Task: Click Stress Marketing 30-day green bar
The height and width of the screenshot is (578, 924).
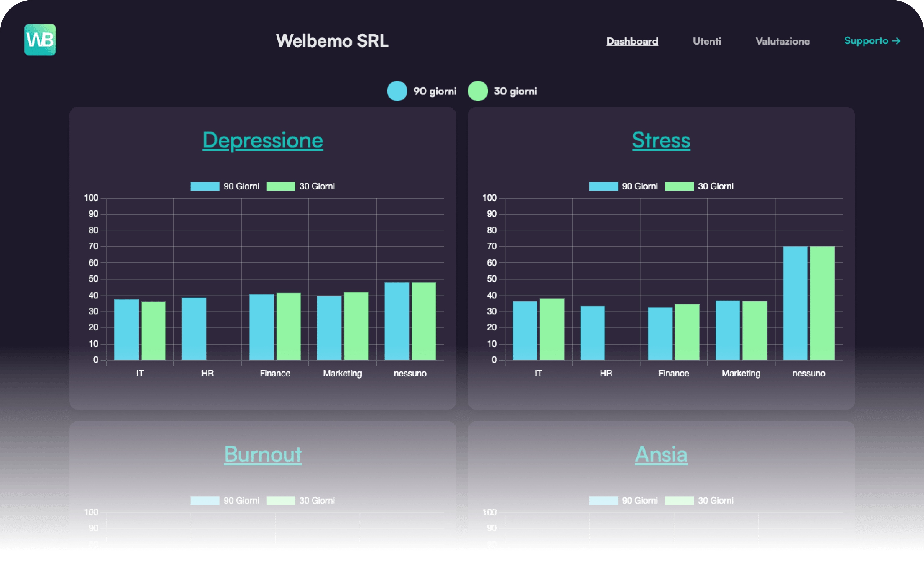Action: point(755,331)
